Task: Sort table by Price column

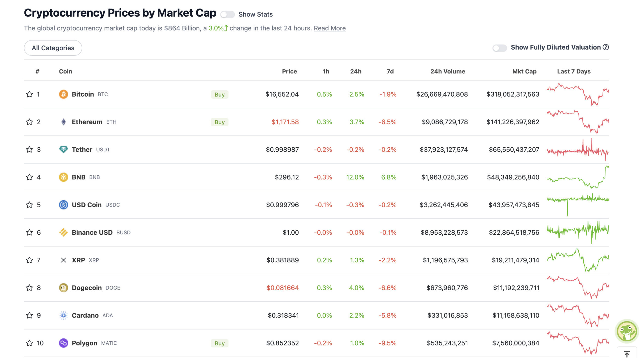Action: click(289, 71)
